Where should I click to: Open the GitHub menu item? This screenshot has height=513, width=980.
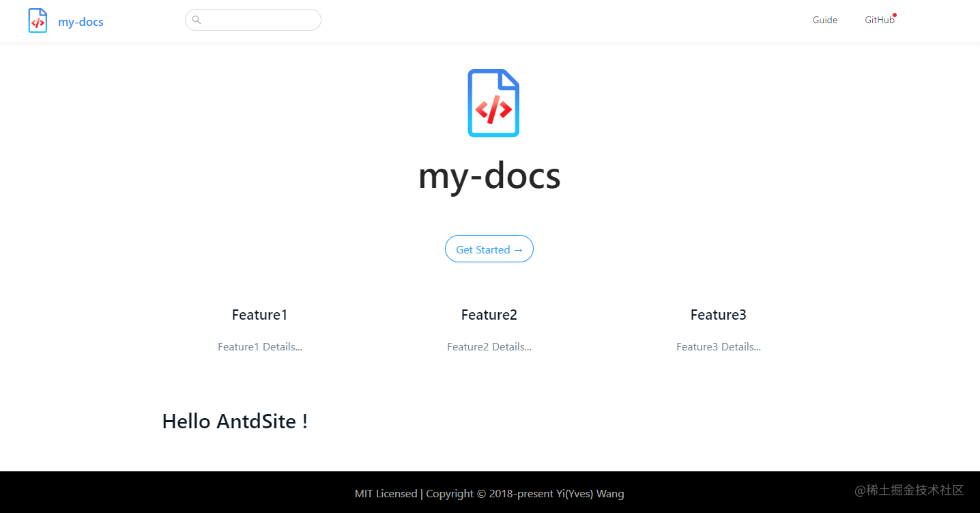coord(878,20)
